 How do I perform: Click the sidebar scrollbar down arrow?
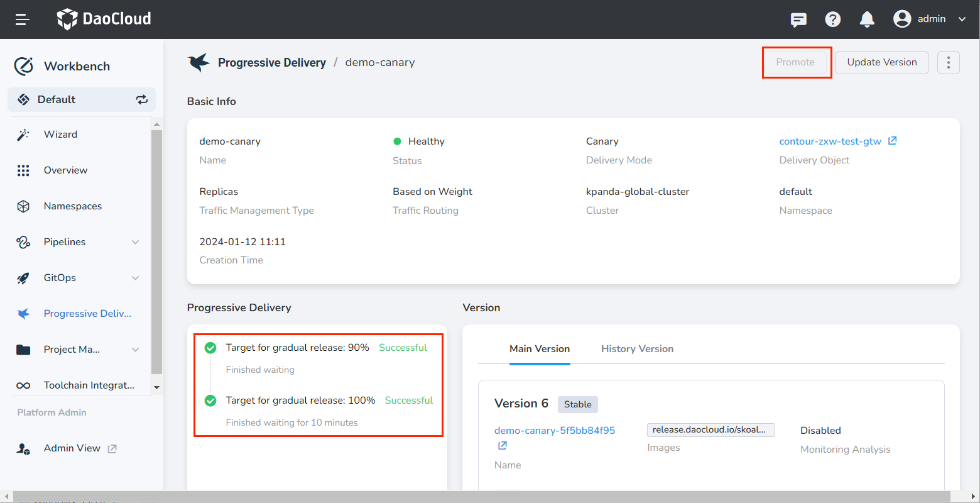coord(157,387)
